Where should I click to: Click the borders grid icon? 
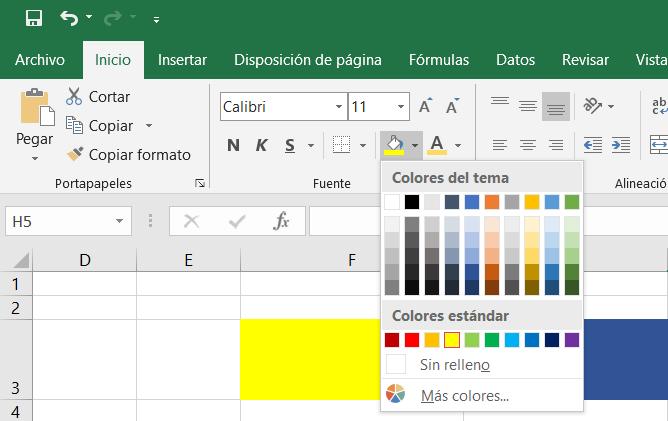(341, 146)
